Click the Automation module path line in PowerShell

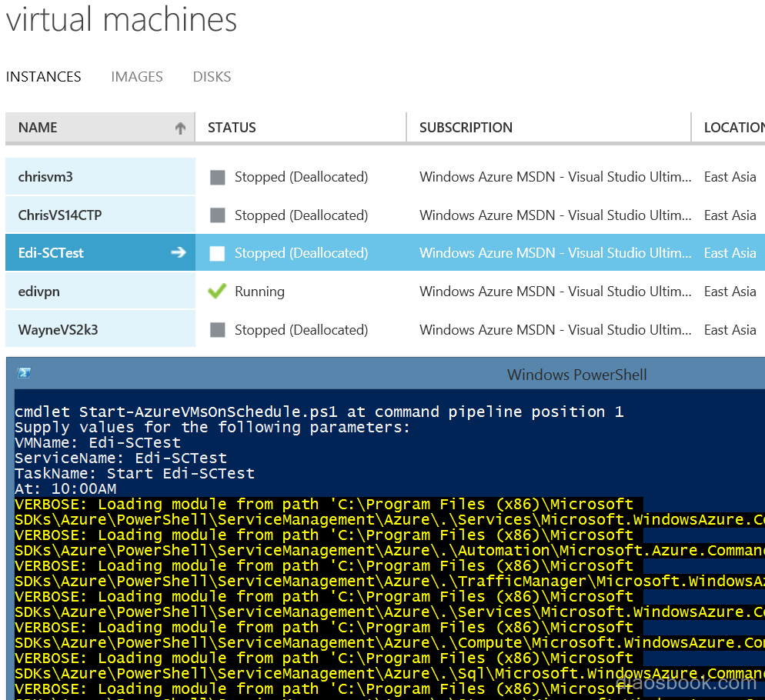(x=390, y=550)
